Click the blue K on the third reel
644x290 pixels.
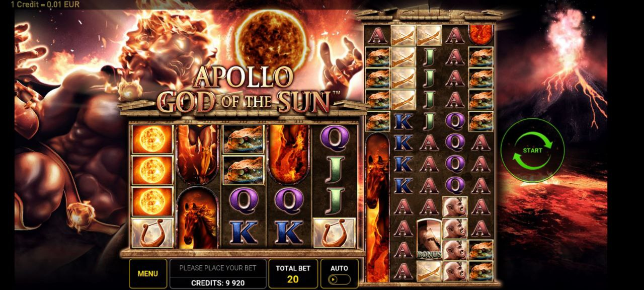(x=243, y=233)
